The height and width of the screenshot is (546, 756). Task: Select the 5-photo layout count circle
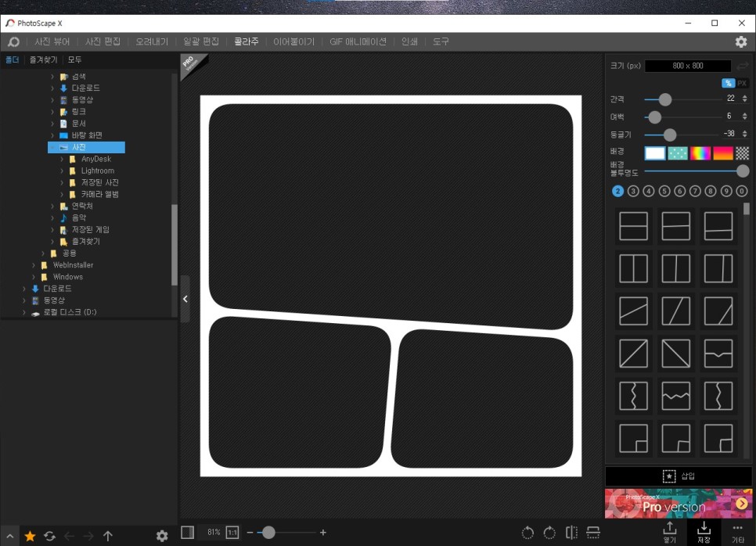click(664, 192)
